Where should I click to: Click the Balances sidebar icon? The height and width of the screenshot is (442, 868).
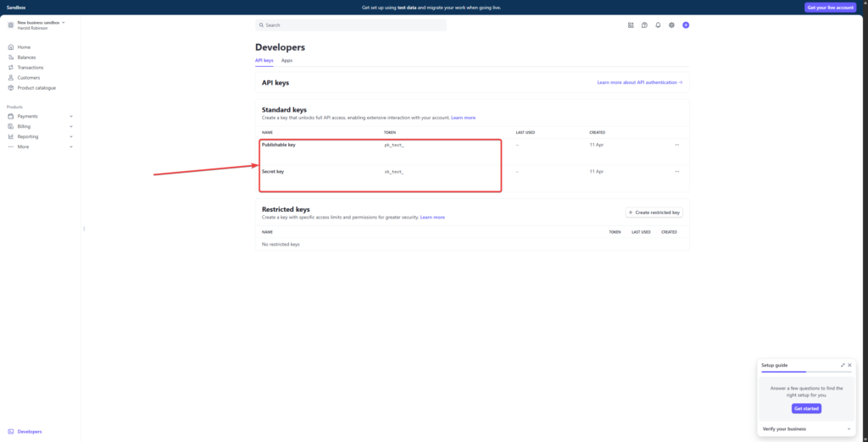click(10, 58)
